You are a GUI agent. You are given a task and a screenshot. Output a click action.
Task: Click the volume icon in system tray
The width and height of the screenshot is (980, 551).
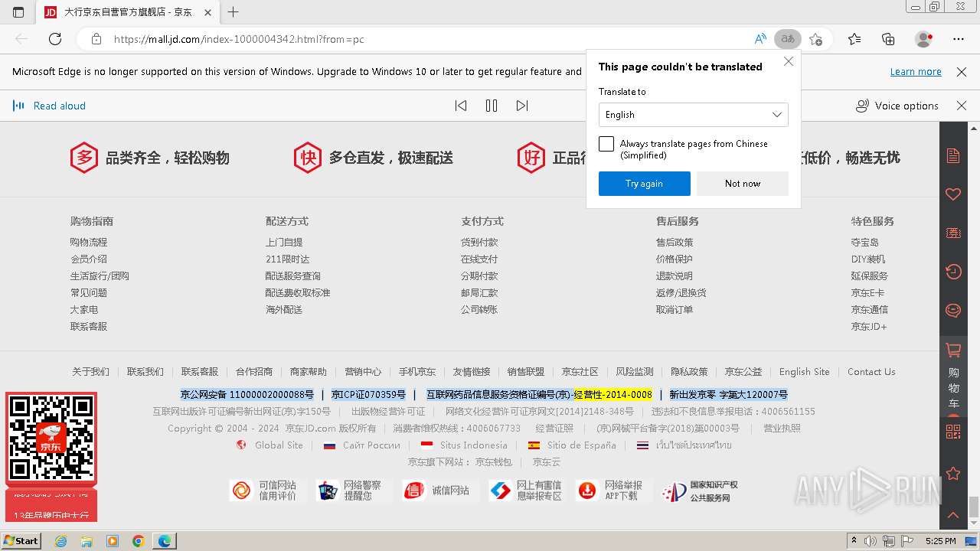tap(871, 541)
